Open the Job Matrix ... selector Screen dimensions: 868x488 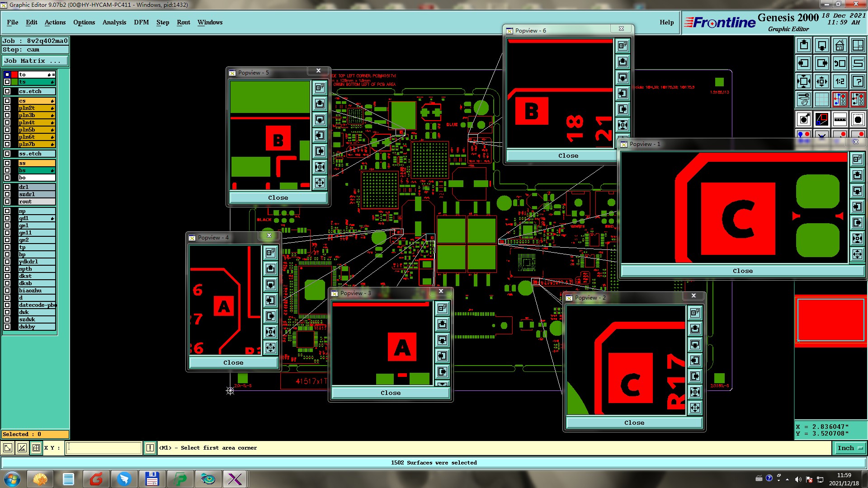(35, 61)
